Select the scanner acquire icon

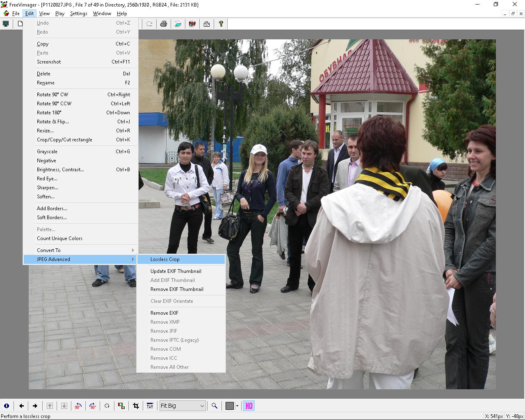pyautogui.click(x=178, y=24)
